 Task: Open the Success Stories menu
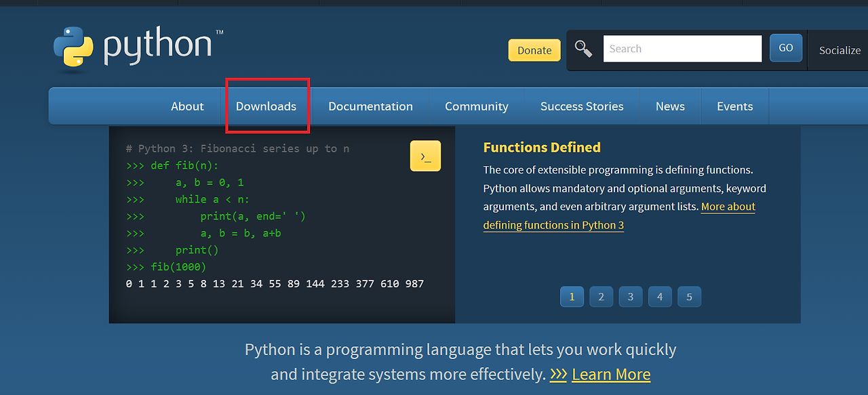(582, 106)
